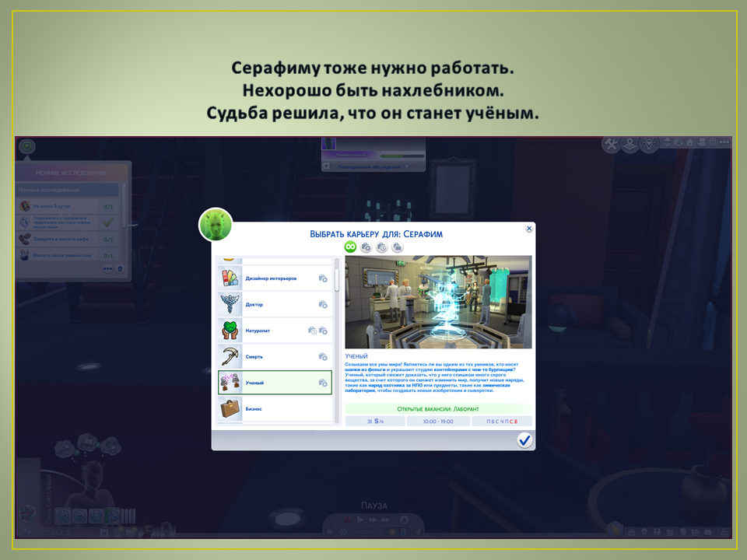This screenshot has height=560, width=747.
Task: Close the career selection dialog
Action: pos(529,229)
